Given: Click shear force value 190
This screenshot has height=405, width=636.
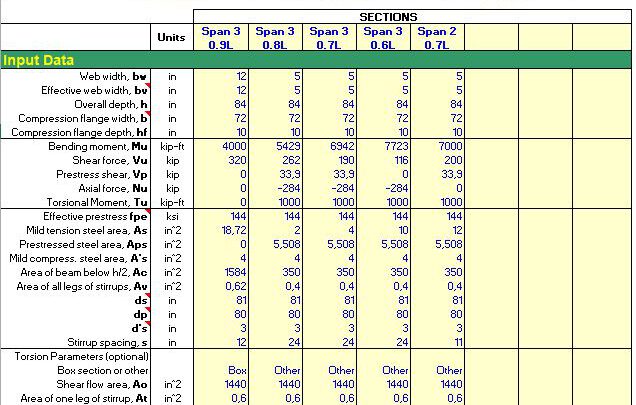Looking at the screenshot, I should 346,161.
